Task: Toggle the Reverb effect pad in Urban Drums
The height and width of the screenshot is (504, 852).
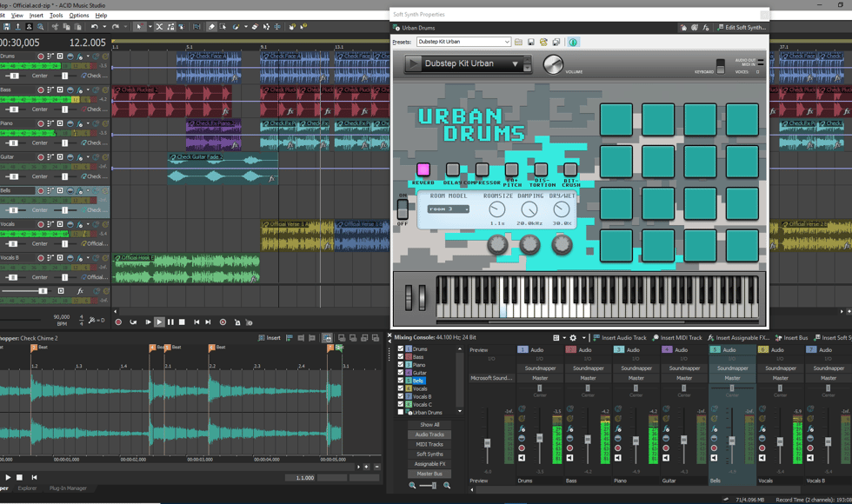Action: (423, 169)
